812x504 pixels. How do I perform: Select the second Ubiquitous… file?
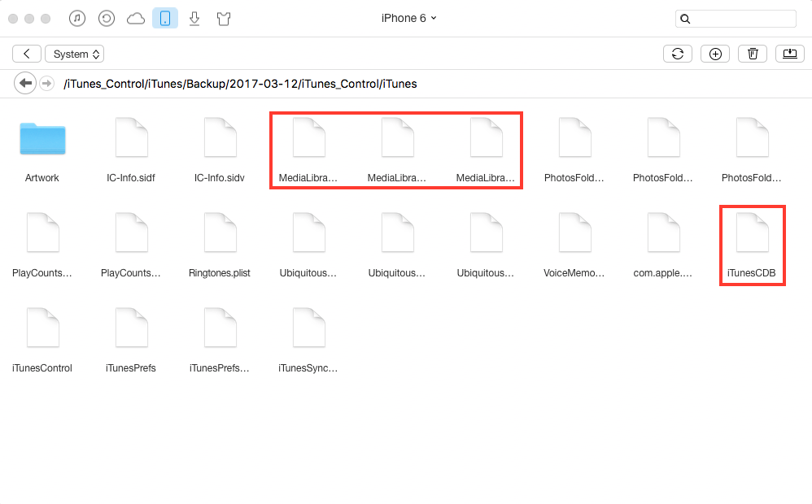coord(397,246)
